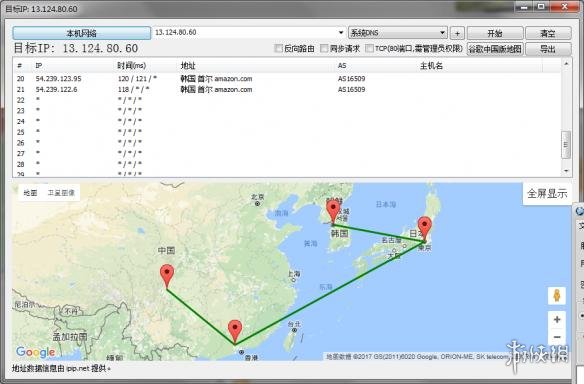The image size is (584, 384).
Task: Zoom out the map with minus icon
Action: (557, 337)
